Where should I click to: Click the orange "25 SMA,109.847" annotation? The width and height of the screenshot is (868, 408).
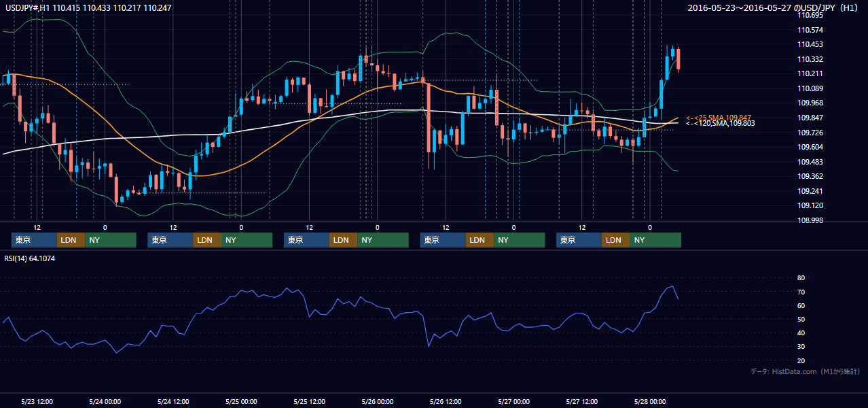pos(719,118)
